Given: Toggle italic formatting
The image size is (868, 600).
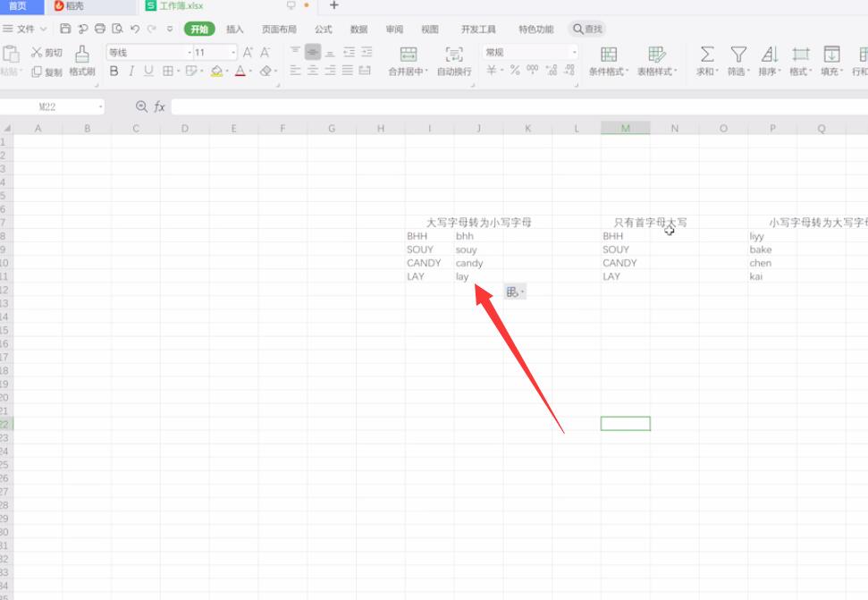Looking at the screenshot, I should pyautogui.click(x=131, y=71).
